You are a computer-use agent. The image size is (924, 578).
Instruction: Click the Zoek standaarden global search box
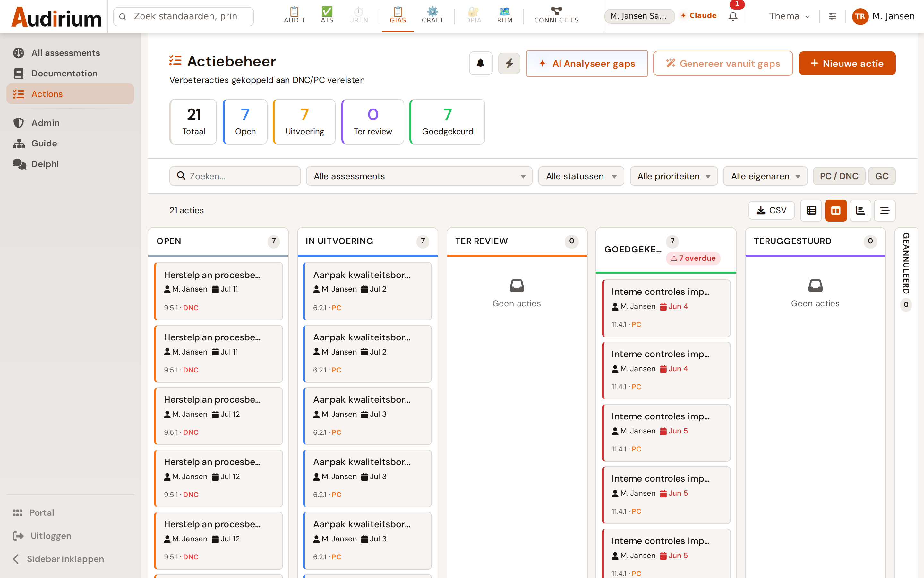coord(183,16)
